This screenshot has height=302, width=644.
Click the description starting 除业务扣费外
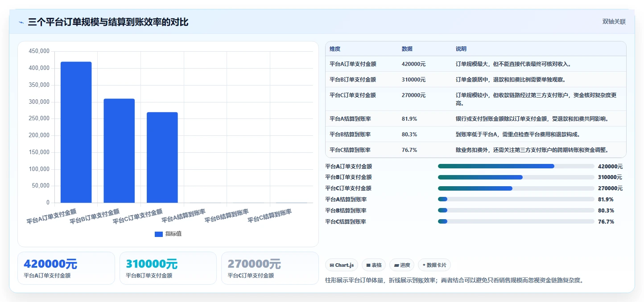click(x=532, y=150)
